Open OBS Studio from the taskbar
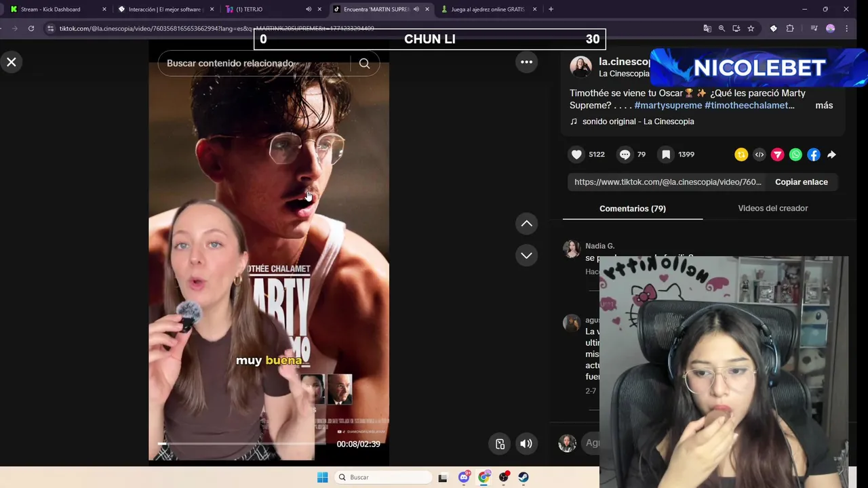Screen dimensions: 868x488 pyautogui.click(x=504, y=477)
